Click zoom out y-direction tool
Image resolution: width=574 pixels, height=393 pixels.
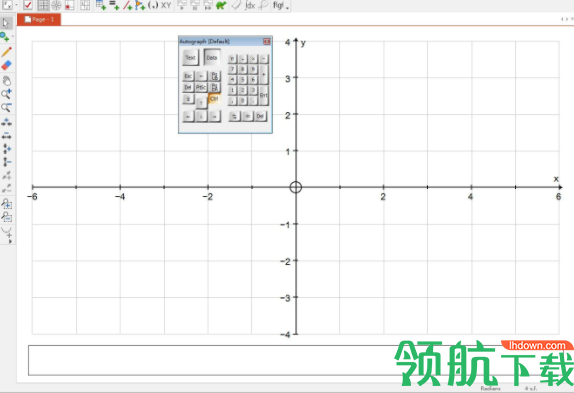point(6,162)
